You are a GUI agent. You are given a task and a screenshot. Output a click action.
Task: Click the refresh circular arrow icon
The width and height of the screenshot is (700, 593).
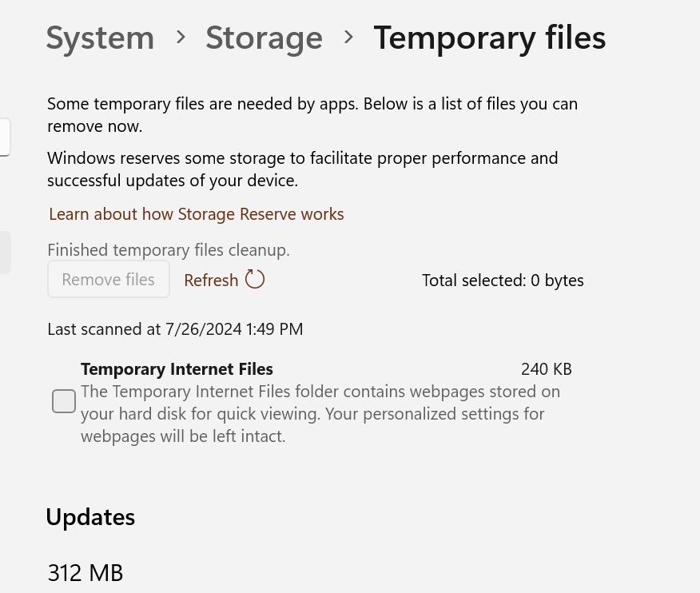pos(255,280)
